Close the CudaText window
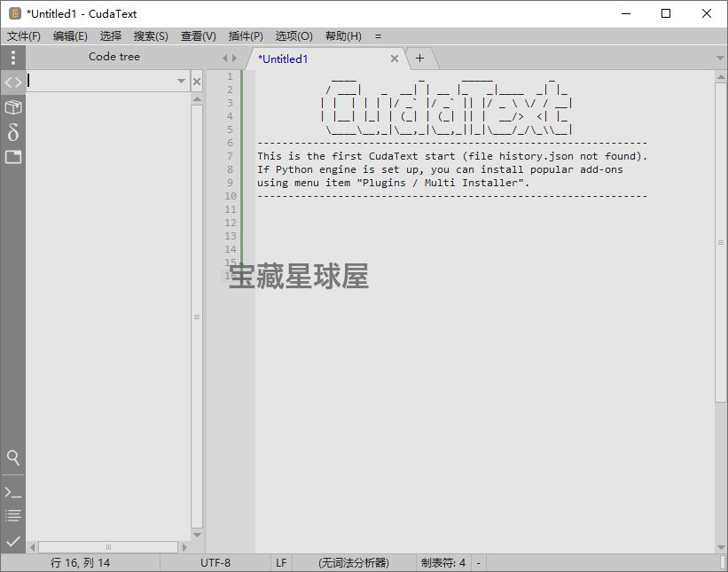The height and width of the screenshot is (572, 728). tap(706, 13)
